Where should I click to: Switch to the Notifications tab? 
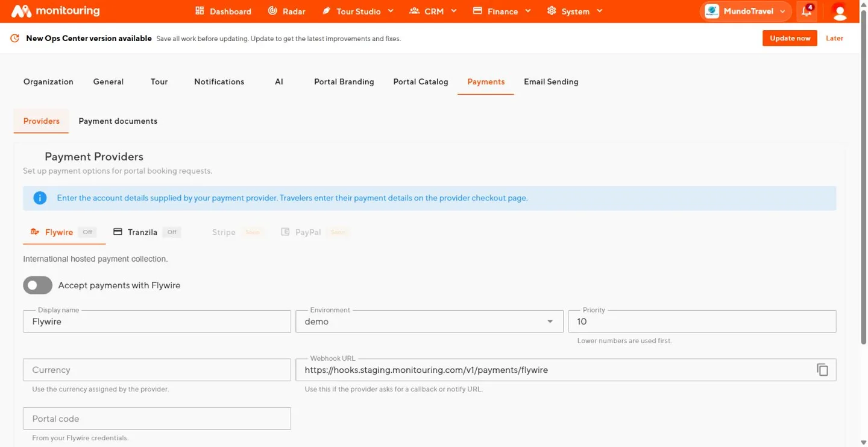coord(219,81)
